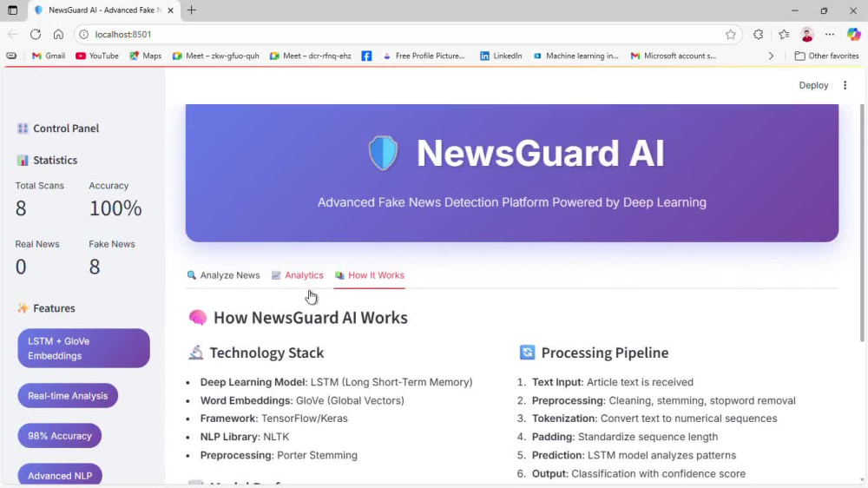Click 'NLP Library: NLTK' list item
The height and width of the screenshot is (488, 868).
pyautogui.click(x=245, y=437)
